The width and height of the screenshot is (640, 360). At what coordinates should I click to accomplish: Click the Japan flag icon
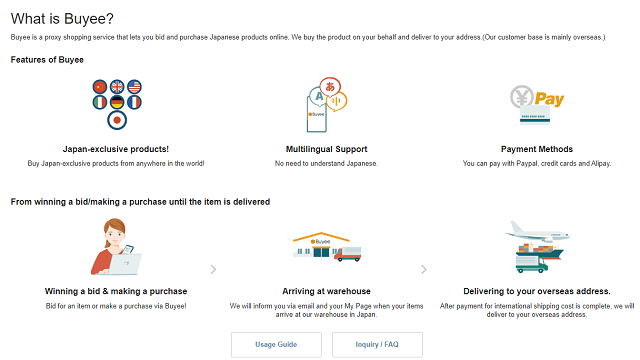click(117, 120)
